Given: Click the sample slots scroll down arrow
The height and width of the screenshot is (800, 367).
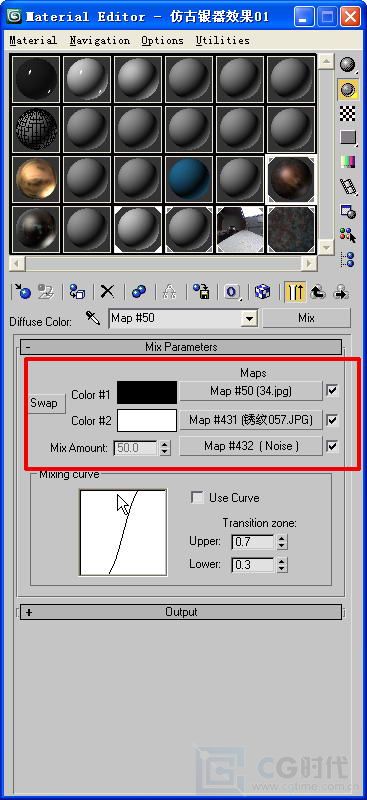Looking at the screenshot, I should coord(326,247).
